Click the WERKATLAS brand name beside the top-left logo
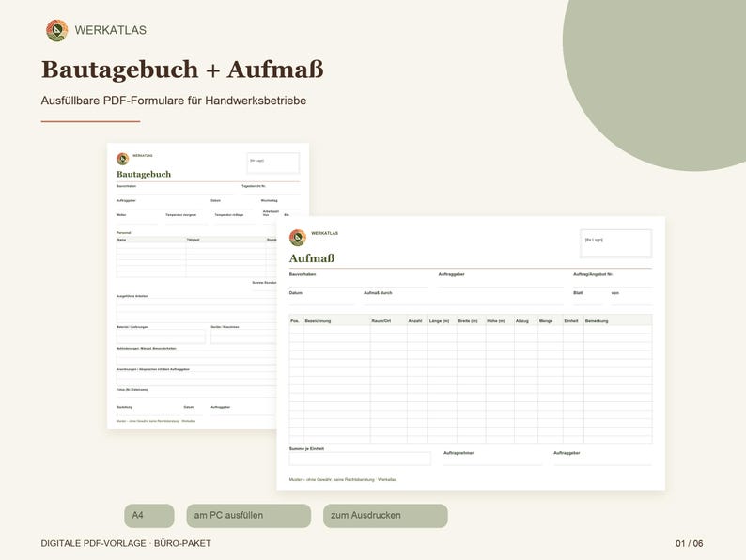Screen dimensions: 746x560 click(x=110, y=30)
